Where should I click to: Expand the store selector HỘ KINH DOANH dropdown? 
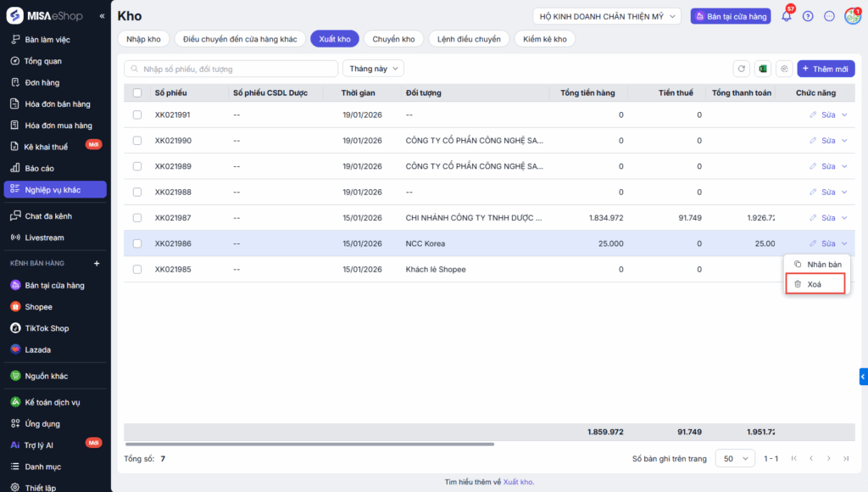pyautogui.click(x=607, y=16)
